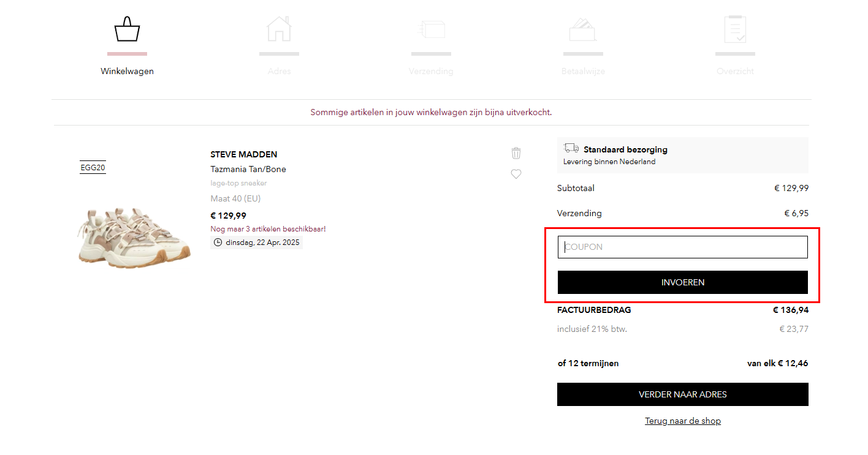
Task: Switch to the Betaalwijze step label
Action: coord(583,71)
